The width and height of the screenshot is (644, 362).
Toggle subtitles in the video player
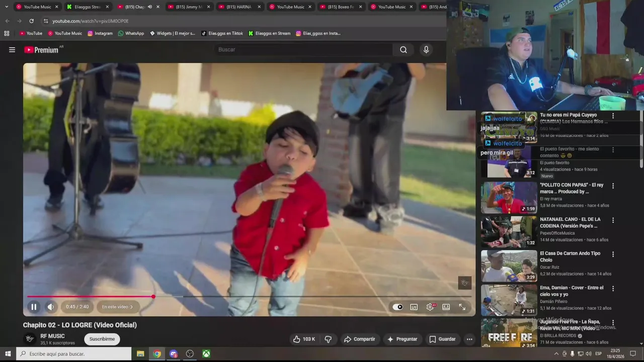pyautogui.click(x=414, y=307)
